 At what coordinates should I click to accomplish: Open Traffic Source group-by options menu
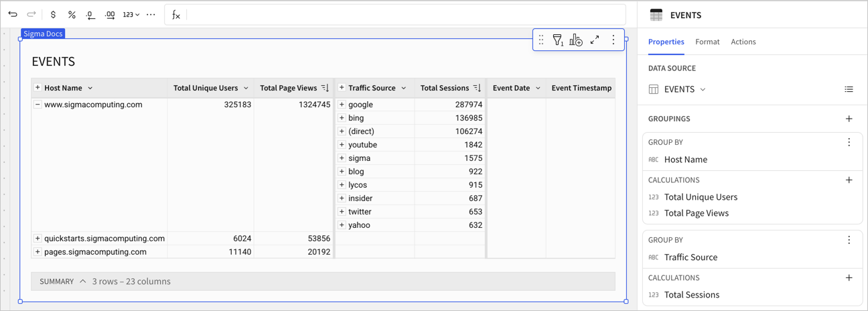pyautogui.click(x=849, y=240)
